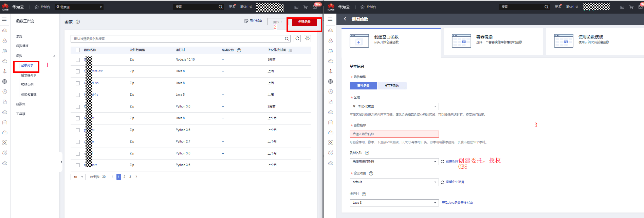Click the refresh icon beside the 企业项目 dropdown
This screenshot has height=218, width=644.
442,182
